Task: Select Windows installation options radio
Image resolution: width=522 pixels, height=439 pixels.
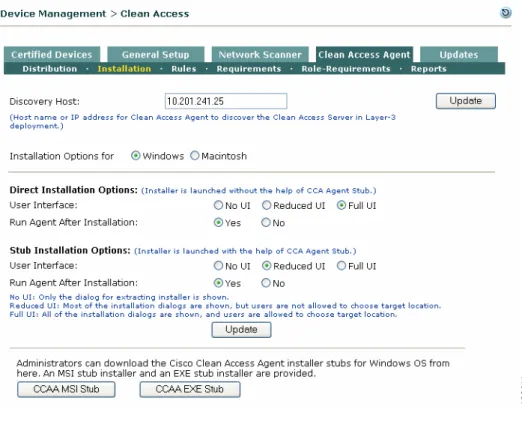Action: (x=135, y=156)
